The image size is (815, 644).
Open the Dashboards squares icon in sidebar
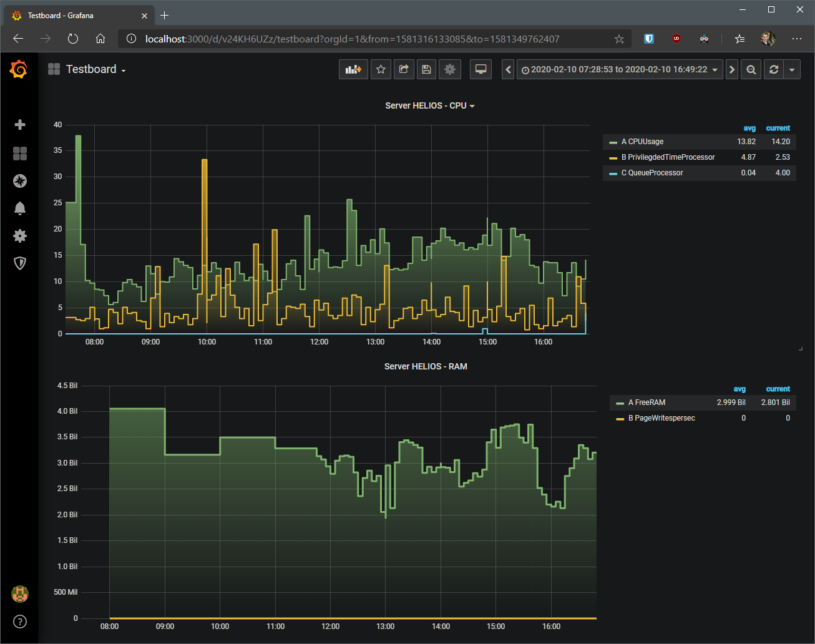pos(20,154)
